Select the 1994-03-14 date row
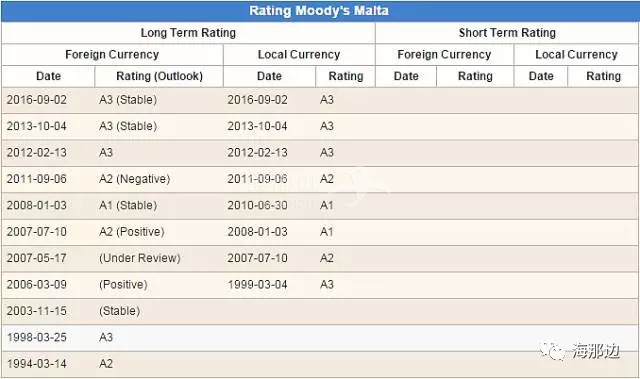Screen dimensions: 640x379 320,363
